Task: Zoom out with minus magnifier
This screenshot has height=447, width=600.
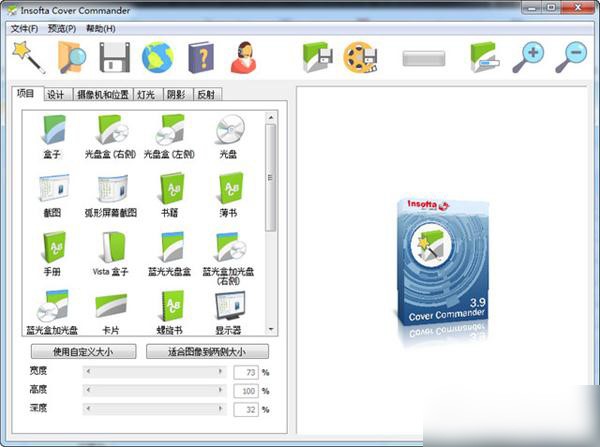Action: pyautogui.click(x=571, y=57)
